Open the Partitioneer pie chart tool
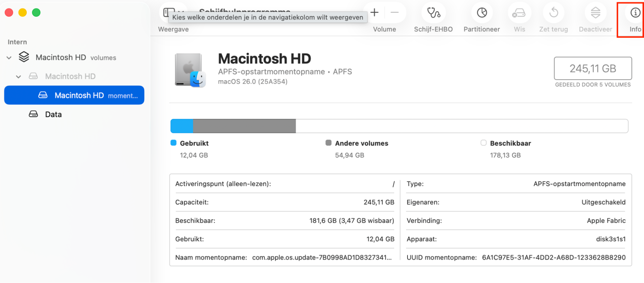This screenshot has height=283, width=644. click(x=482, y=13)
